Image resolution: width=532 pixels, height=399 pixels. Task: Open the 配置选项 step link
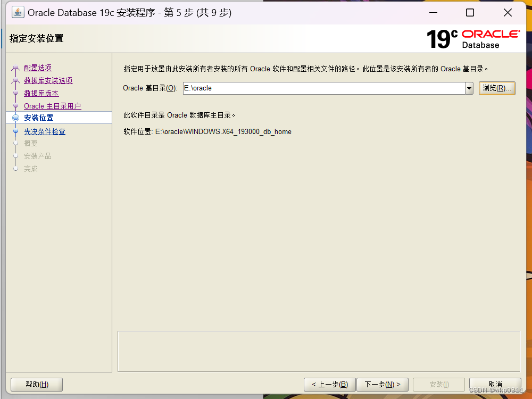37,68
